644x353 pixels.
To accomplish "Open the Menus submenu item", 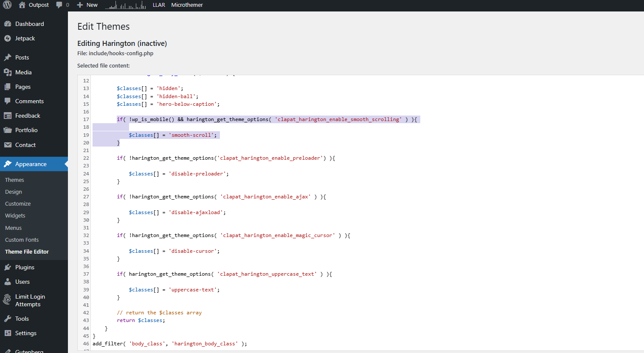I will coord(13,228).
